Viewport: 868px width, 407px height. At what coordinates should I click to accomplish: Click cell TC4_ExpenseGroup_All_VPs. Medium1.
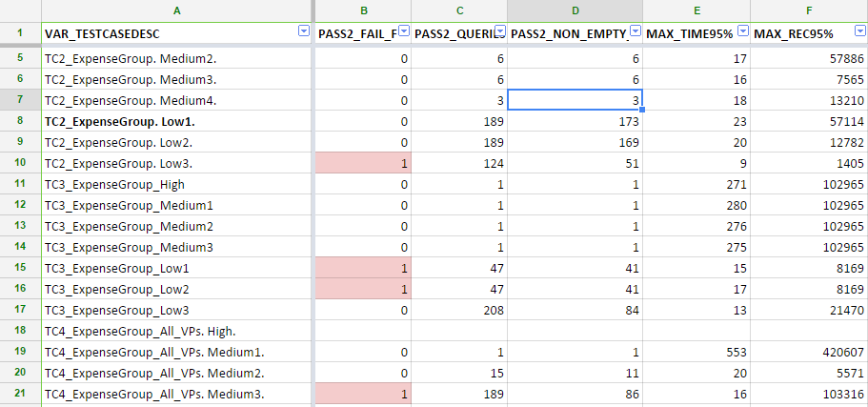[177, 352]
